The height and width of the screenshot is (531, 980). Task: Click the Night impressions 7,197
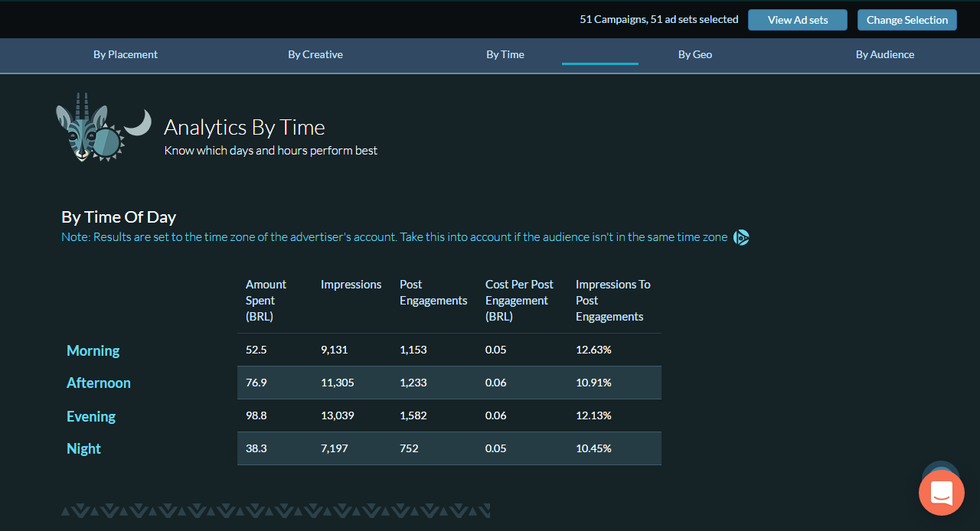coord(335,448)
